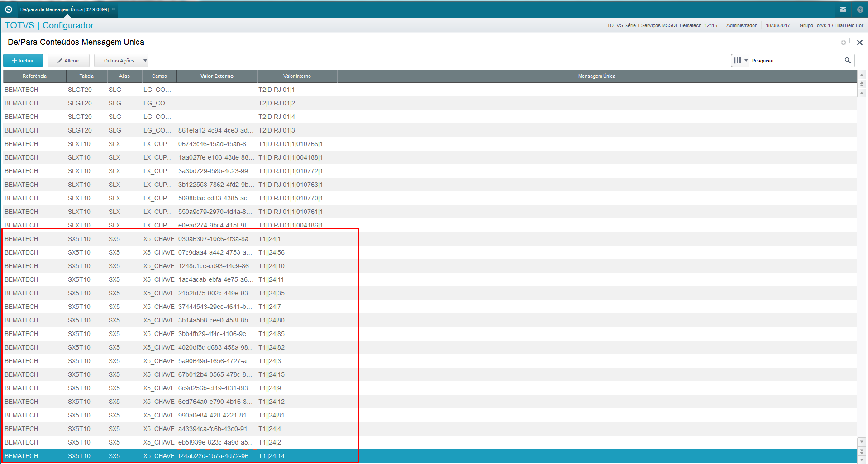Screen dimensions: 868x464
Task: Select the row with external value 1aa027fe-e103
Action: tap(430, 157)
